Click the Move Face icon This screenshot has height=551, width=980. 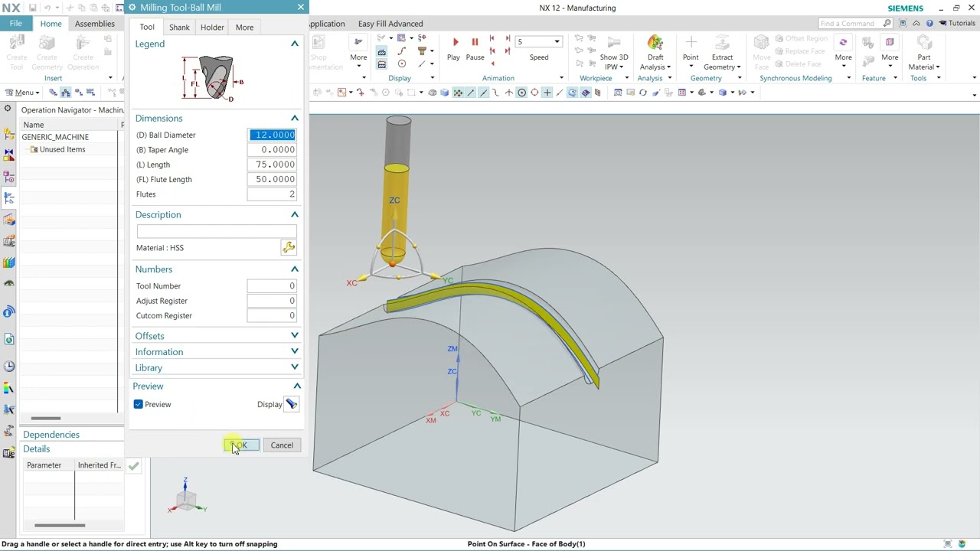[761, 42]
